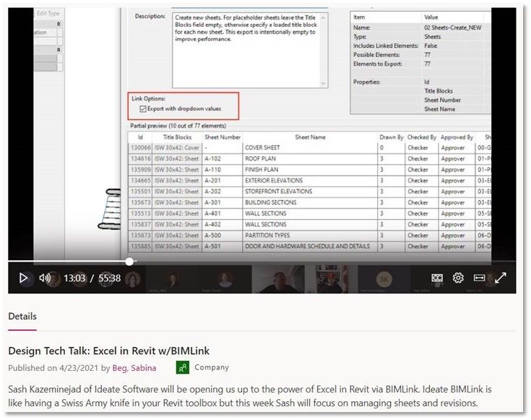Click the Edit Type button
Image resolution: width=531 pixels, height=420 pixels.
click(48, 13)
